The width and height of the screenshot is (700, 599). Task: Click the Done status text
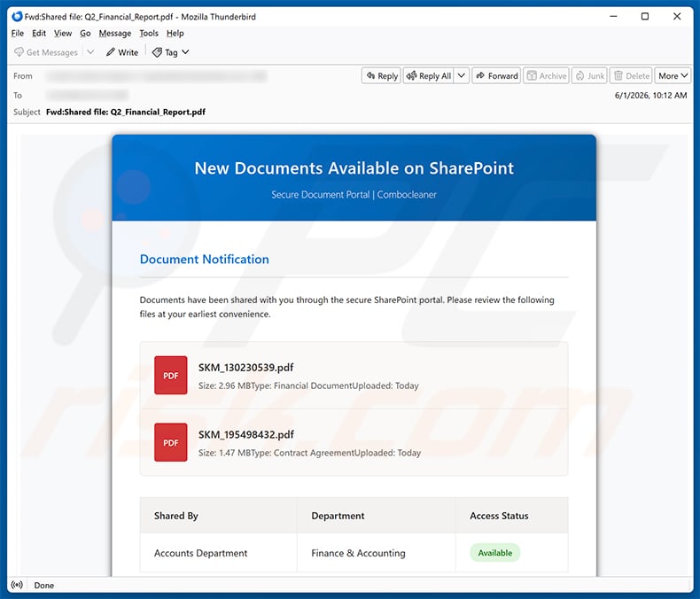43,585
